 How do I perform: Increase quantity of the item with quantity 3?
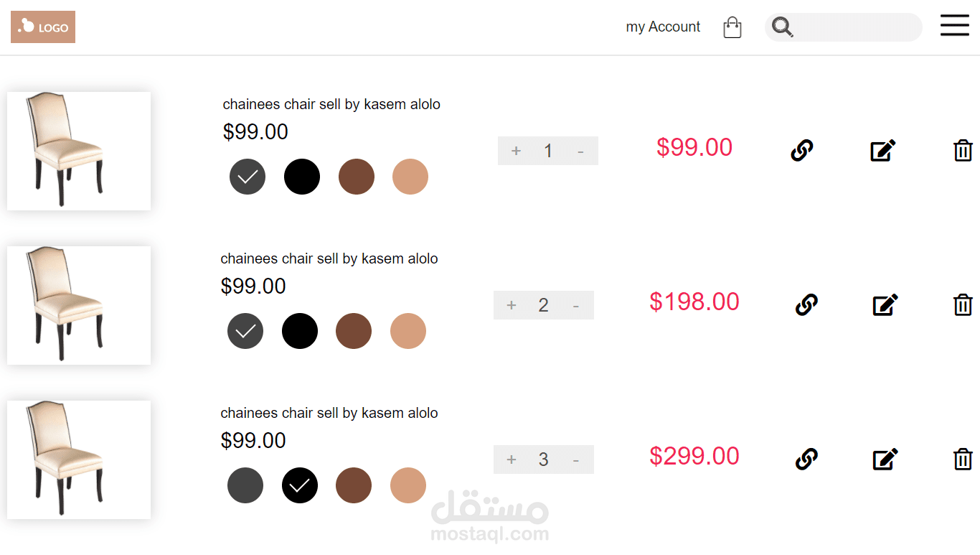click(x=512, y=460)
